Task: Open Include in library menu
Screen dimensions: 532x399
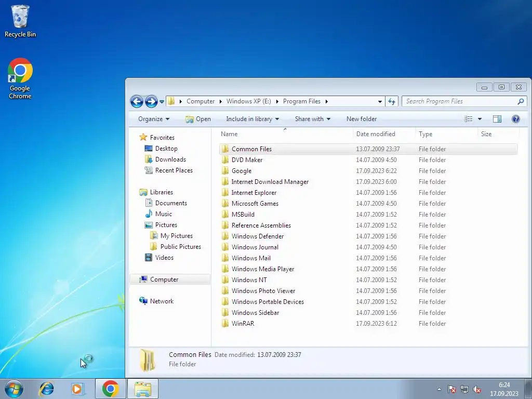Action: pyautogui.click(x=252, y=119)
